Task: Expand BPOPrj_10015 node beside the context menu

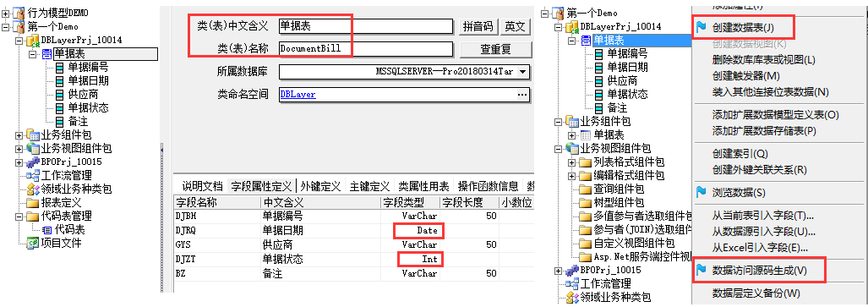Action: pyautogui.click(x=559, y=271)
